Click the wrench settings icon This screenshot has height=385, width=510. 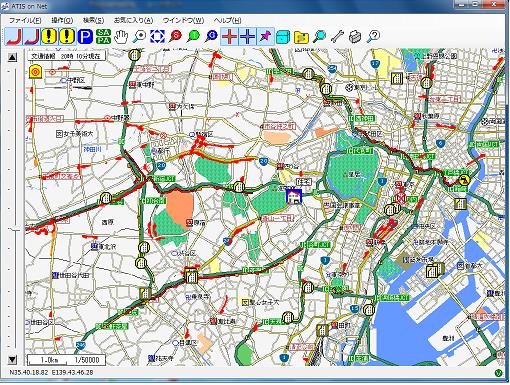click(x=337, y=36)
